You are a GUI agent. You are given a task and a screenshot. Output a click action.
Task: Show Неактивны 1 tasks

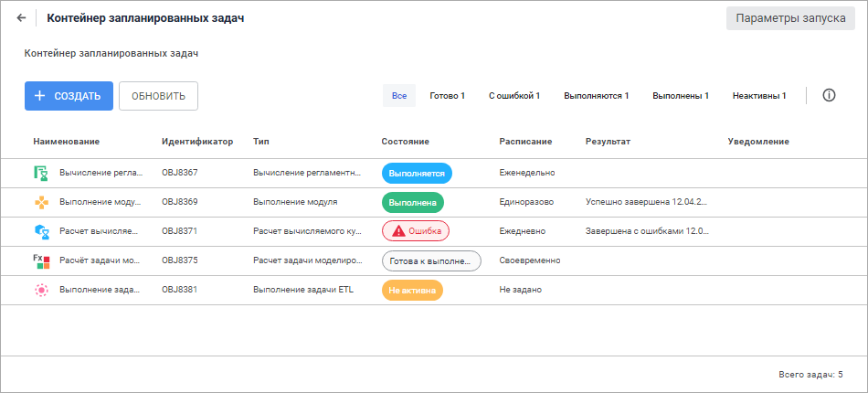tap(759, 95)
